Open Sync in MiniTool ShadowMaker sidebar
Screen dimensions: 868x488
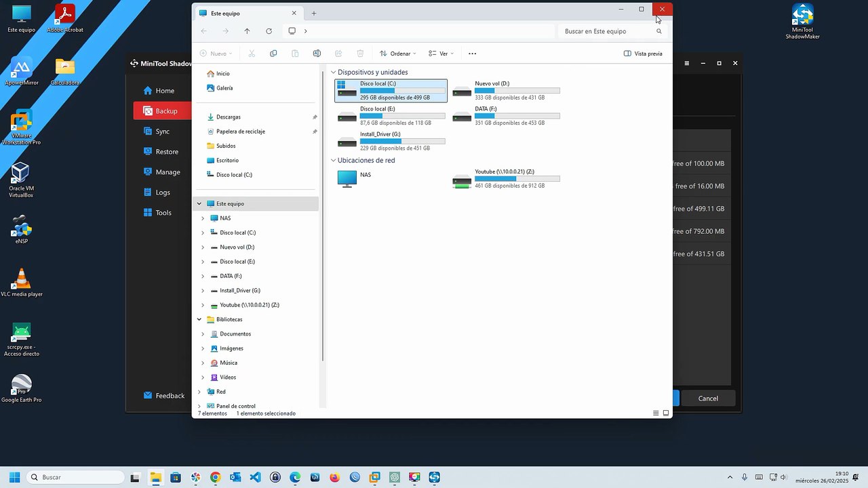[x=157, y=131]
